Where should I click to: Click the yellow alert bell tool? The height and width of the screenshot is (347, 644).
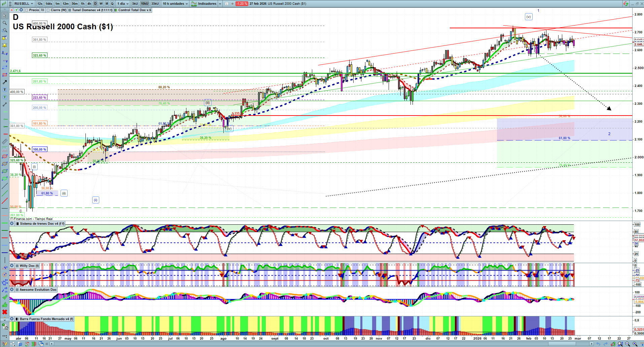5,45
